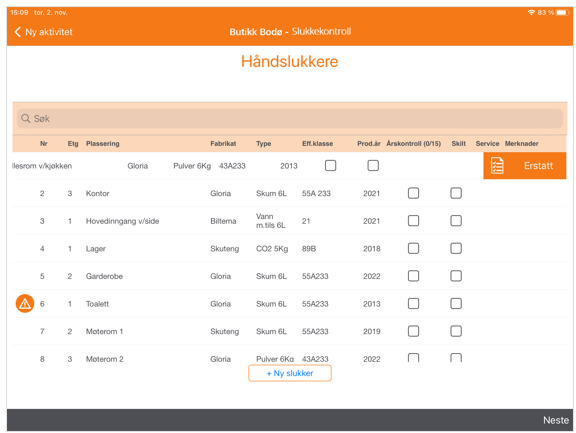Check Årskontroll box for Hovedinngang v/side

click(x=413, y=221)
